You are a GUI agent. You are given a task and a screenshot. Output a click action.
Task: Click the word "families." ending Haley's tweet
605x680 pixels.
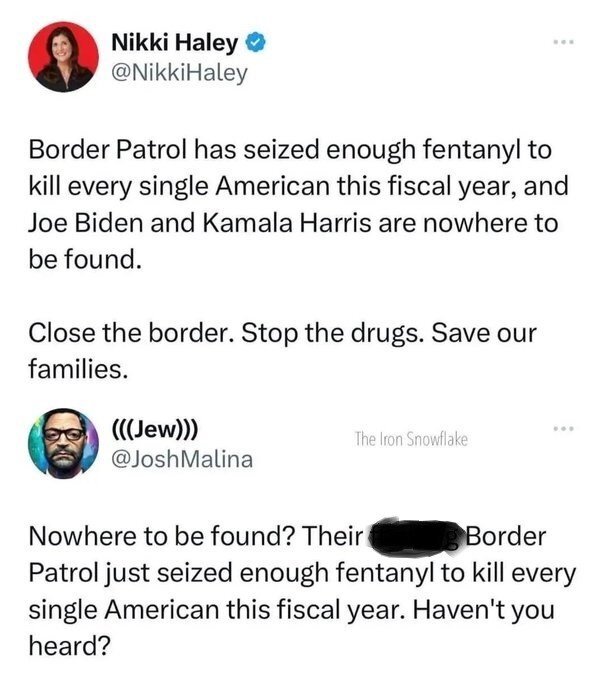(78, 369)
